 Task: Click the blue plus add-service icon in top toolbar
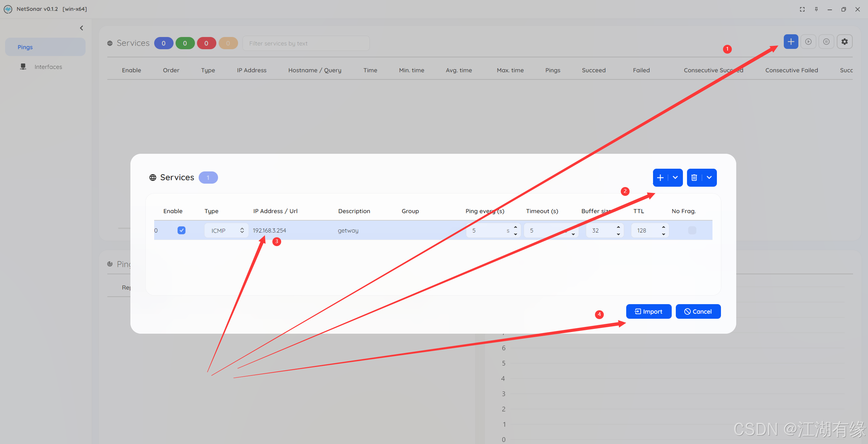(791, 42)
